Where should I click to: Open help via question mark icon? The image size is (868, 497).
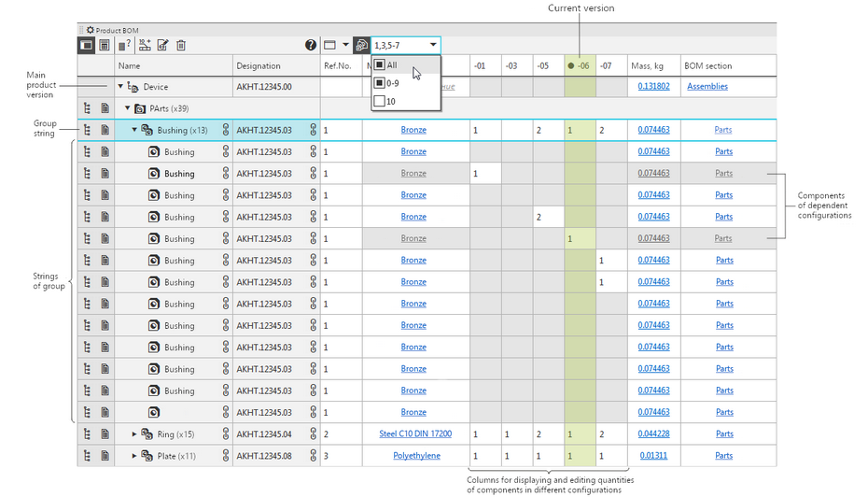tap(311, 46)
